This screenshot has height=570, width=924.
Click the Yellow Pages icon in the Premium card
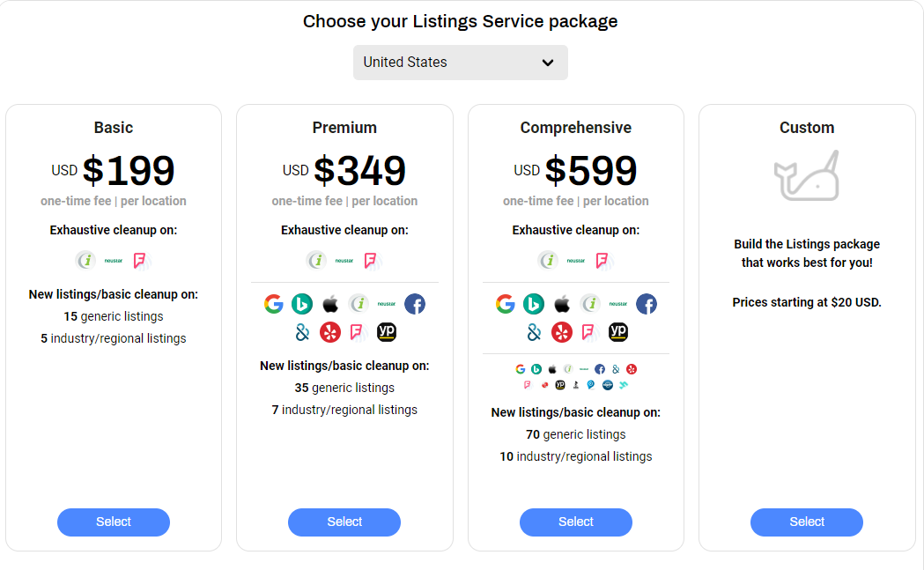387,332
